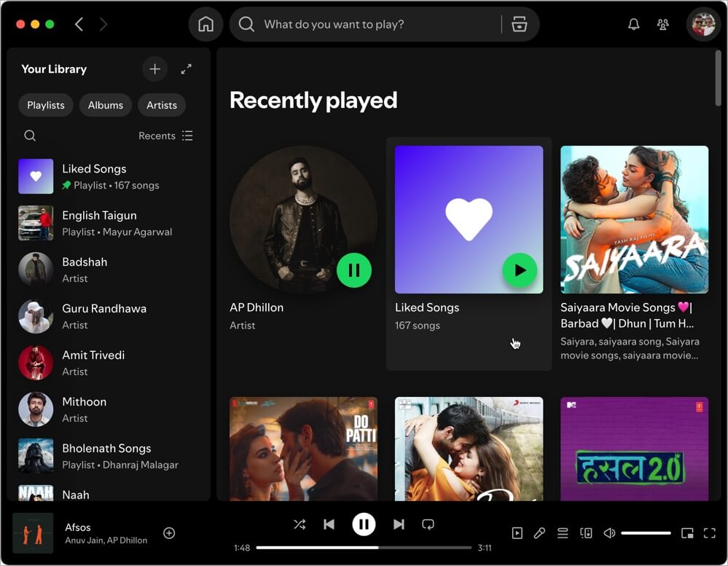Filter library by Playlists

(46, 105)
